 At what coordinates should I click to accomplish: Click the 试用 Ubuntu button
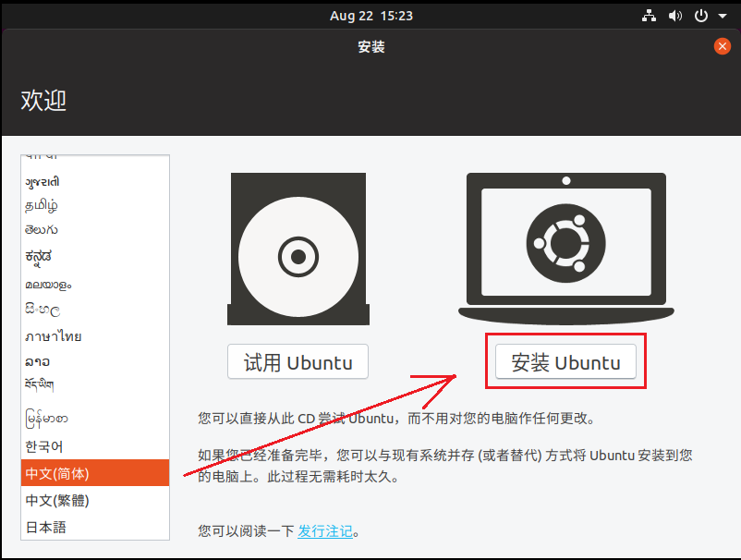pos(298,361)
